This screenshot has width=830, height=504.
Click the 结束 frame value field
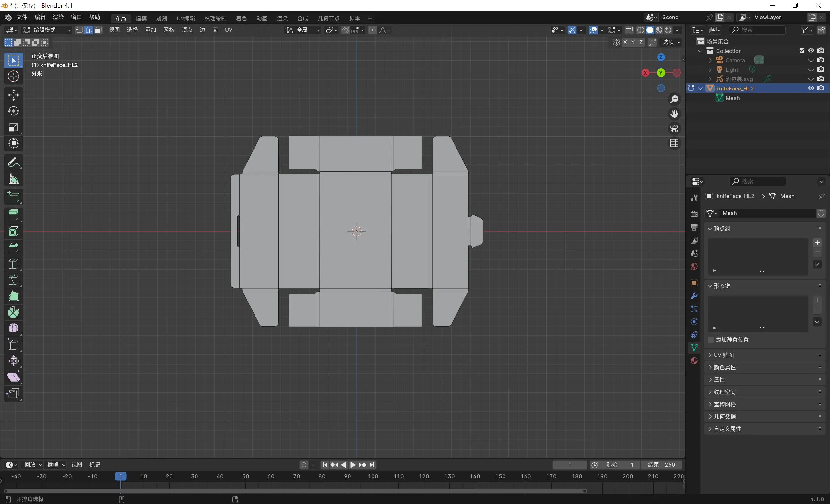[662, 464]
